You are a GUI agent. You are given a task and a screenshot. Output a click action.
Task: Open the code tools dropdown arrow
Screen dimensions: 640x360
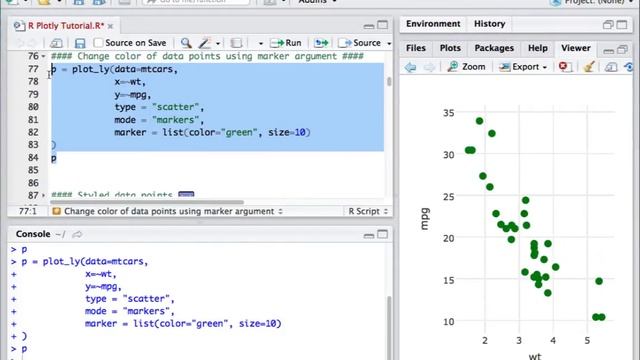pos(218,43)
